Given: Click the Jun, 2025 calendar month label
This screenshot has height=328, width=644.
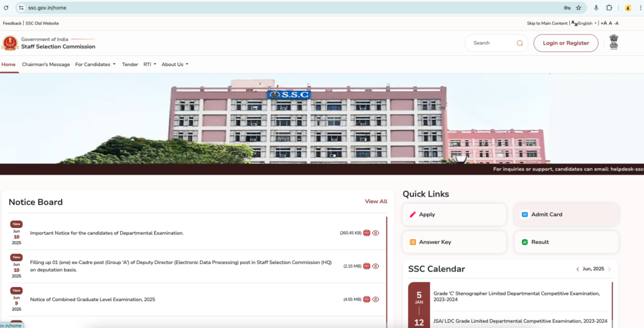Looking at the screenshot, I should pos(593,269).
